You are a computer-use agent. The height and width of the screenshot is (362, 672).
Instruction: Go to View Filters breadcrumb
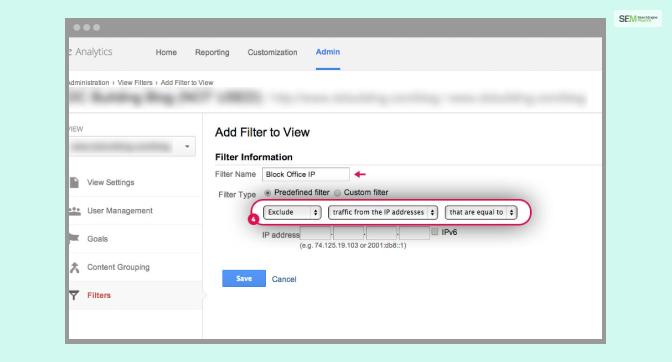[x=135, y=83]
